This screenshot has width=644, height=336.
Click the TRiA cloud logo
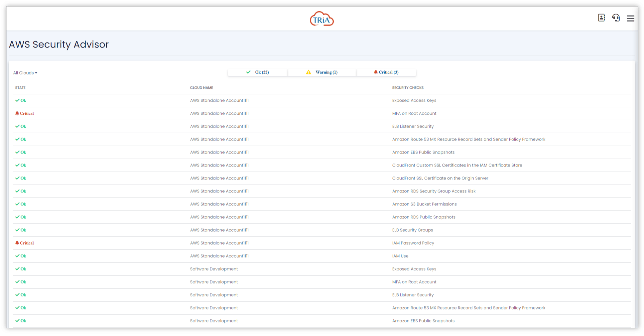pyautogui.click(x=322, y=19)
